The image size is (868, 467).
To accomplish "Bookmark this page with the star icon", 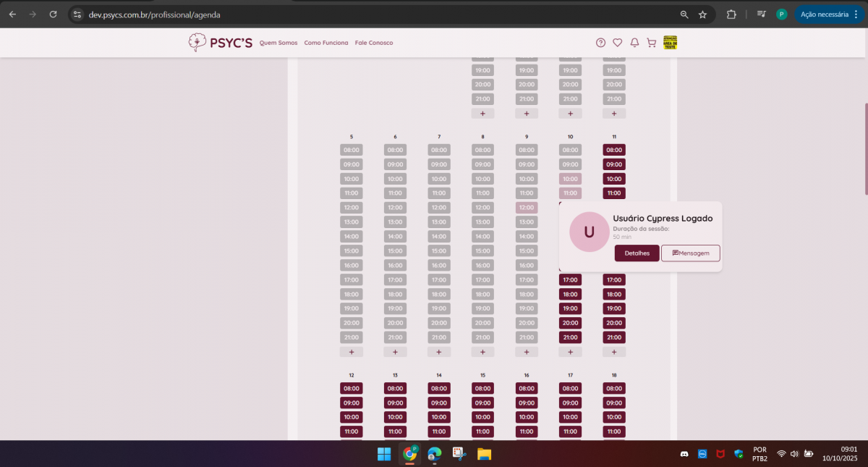I will pyautogui.click(x=702, y=14).
